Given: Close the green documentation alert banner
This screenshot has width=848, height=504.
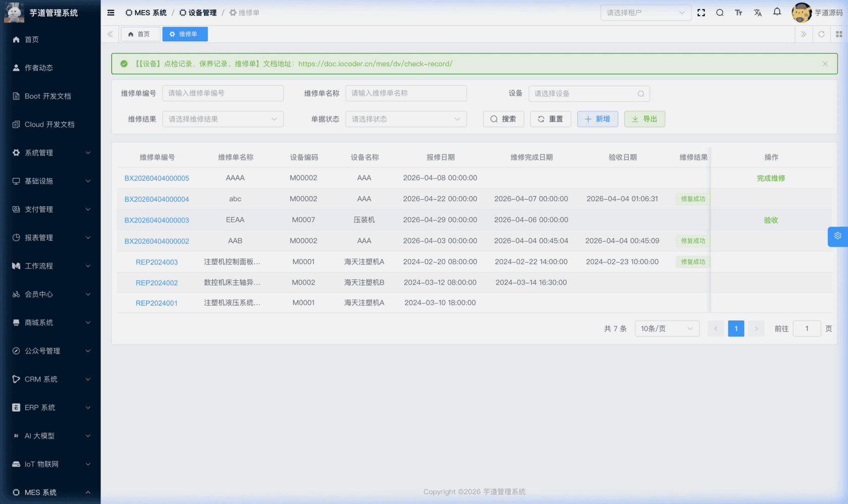Looking at the screenshot, I should click(x=825, y=64).
